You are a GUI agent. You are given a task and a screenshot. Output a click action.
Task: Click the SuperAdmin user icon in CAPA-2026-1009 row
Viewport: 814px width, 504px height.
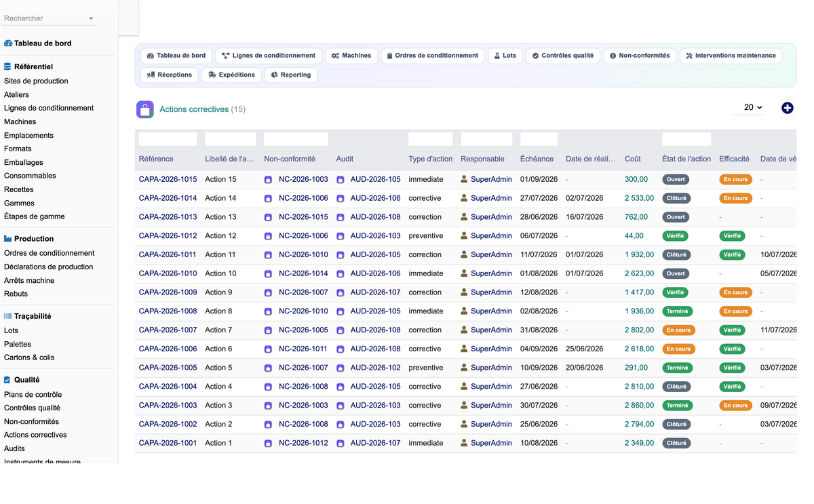coord(464,292)
